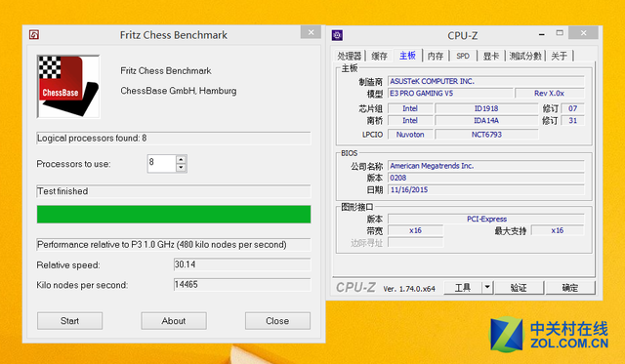The image size is (625, 364).
Task: Start the chess benchmark
Action: [x=69, y=321]
